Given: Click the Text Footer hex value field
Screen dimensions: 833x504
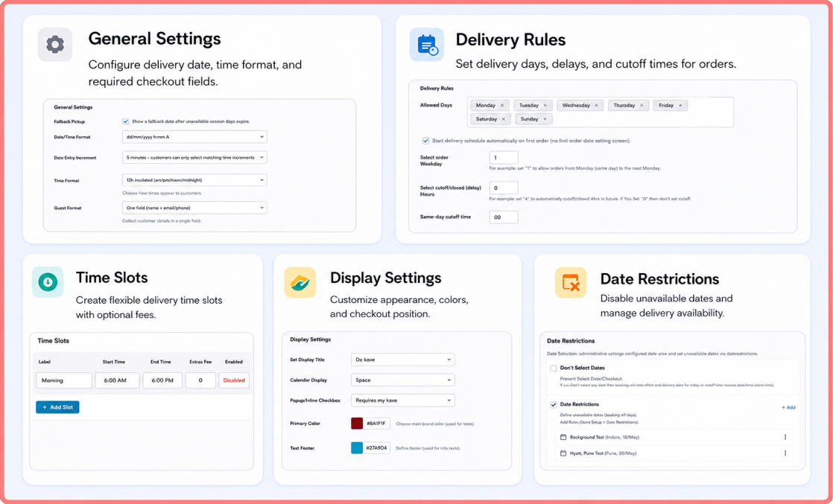Looking at the screenshot, I should point(377,447).
